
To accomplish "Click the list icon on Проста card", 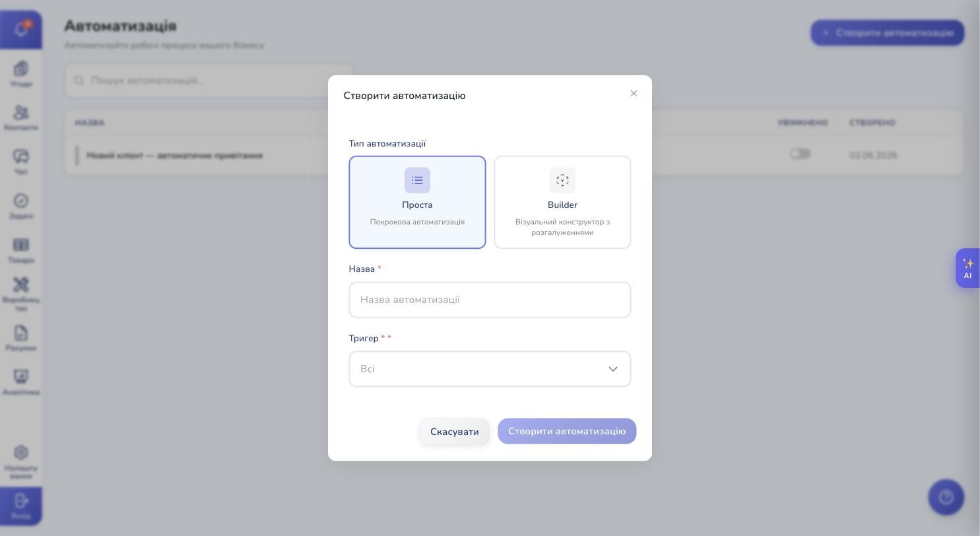I will 417,180.
